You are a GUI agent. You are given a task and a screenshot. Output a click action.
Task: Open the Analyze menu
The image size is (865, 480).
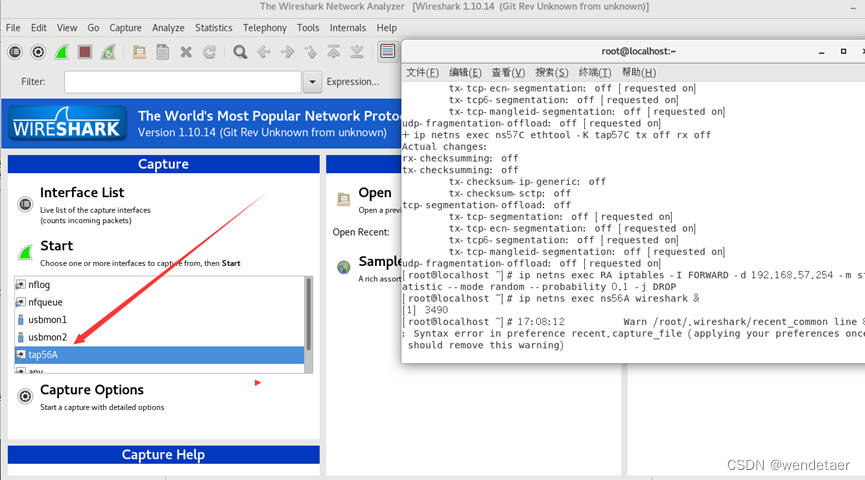(168, 28)
